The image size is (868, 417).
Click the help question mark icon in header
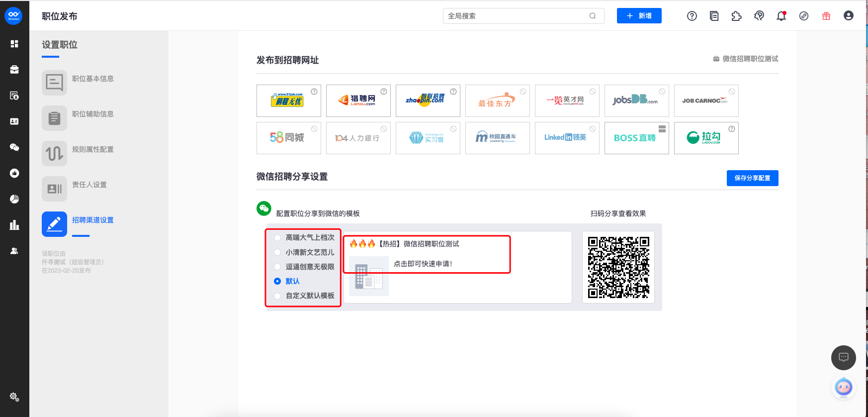click(692, 16)
